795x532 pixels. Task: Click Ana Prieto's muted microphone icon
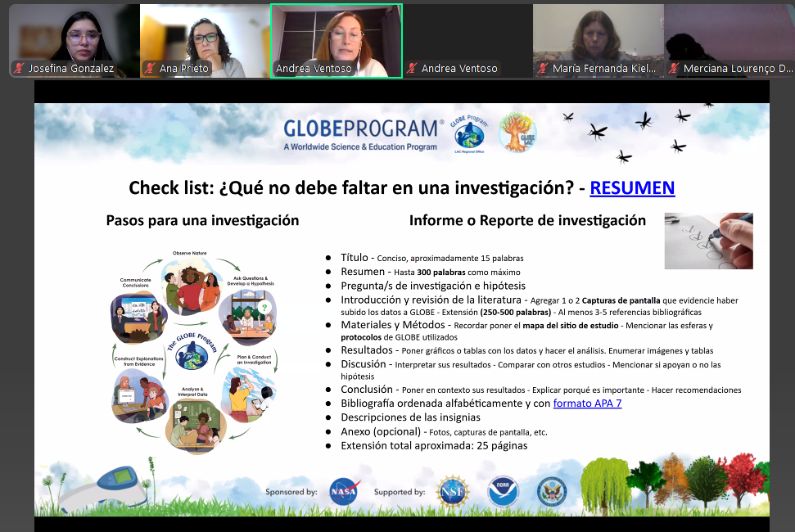[x=150, y=68]
